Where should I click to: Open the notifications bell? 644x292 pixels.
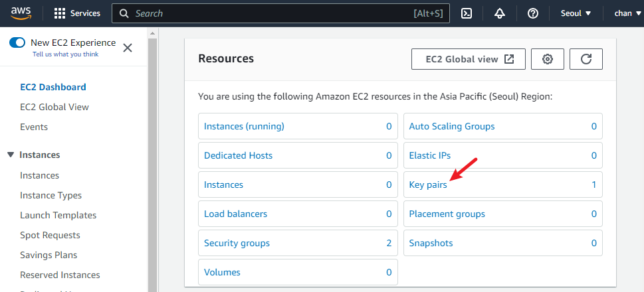pyautogui.click(x=500, y=13)
